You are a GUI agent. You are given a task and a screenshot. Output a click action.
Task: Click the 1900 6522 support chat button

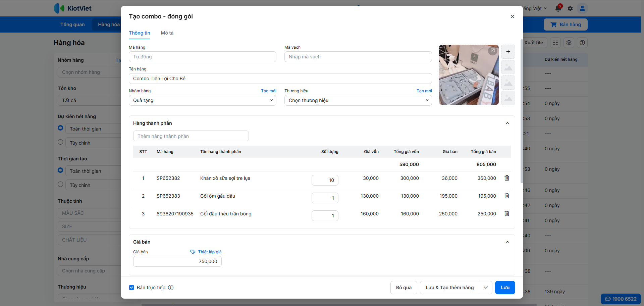click(621, 299)
